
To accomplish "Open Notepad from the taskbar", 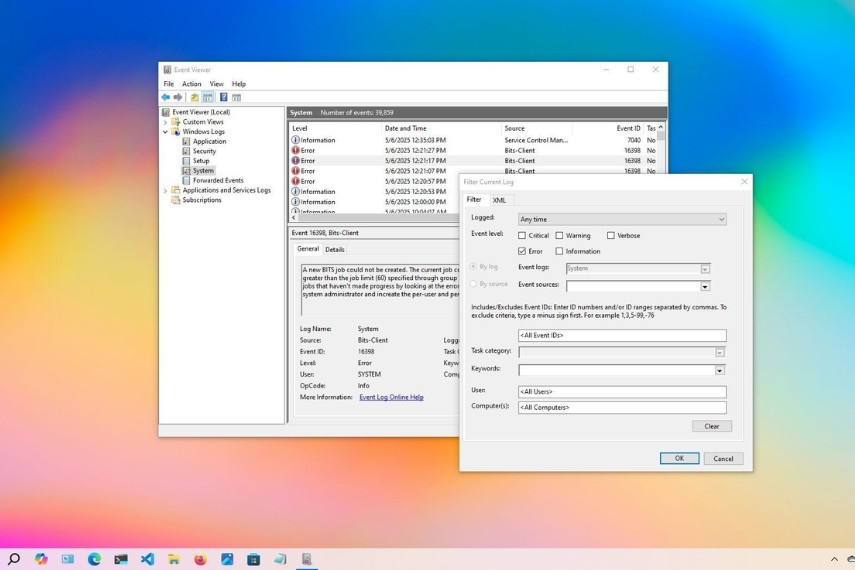I will coord(280,559).
